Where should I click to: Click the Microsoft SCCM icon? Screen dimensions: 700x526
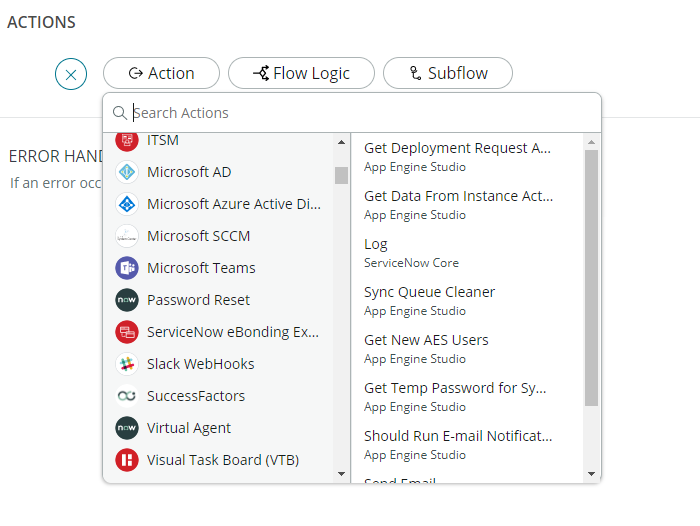tap(127, 236)
